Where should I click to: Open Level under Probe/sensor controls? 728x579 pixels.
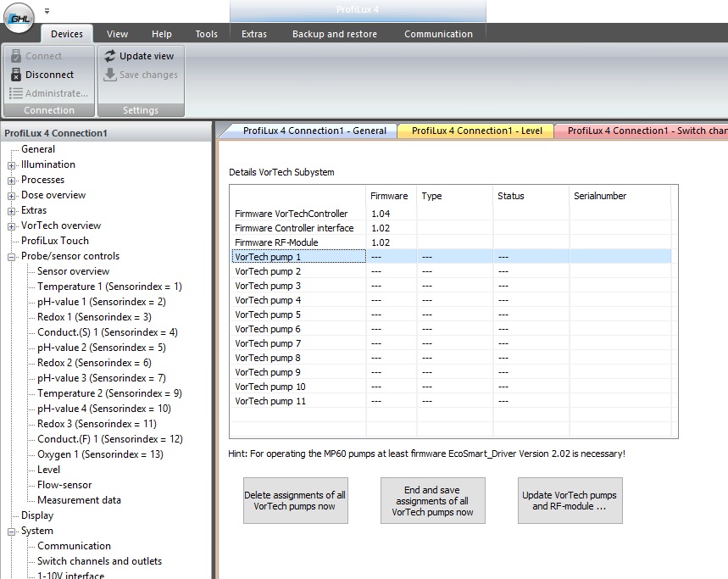(49, 470)
